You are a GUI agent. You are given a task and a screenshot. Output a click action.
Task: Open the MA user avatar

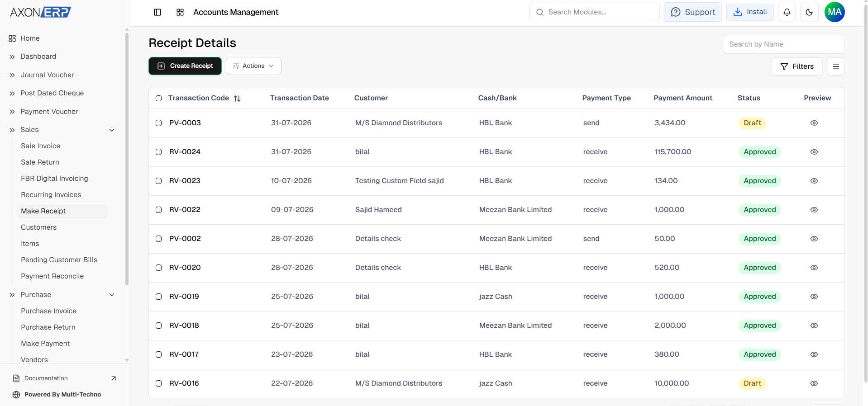[x=835, y=12]
